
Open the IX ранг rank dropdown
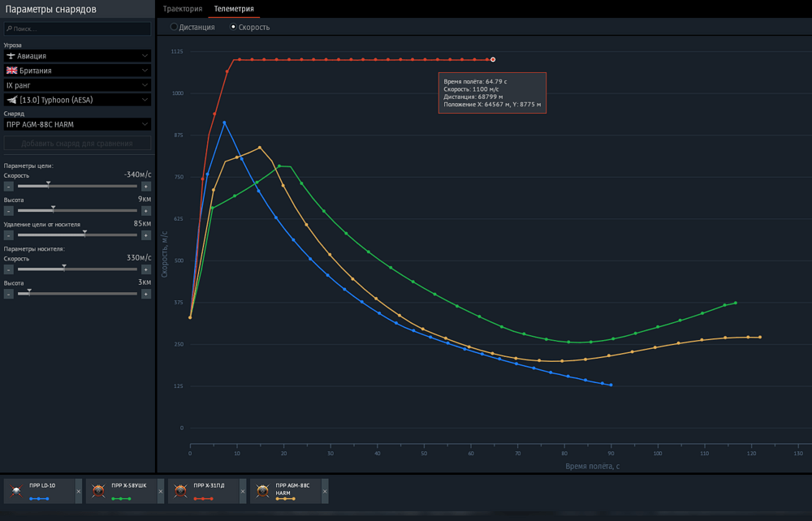tap(78, 85)
